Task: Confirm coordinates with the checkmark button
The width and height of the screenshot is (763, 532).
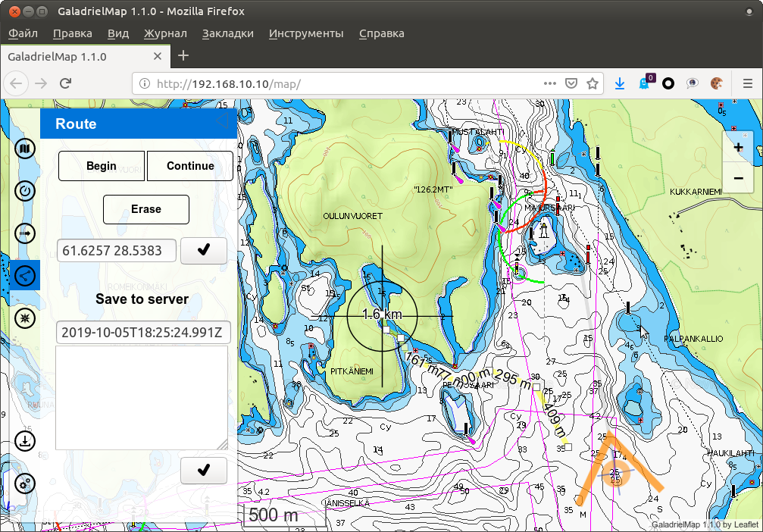Action: tap(203, 251)
